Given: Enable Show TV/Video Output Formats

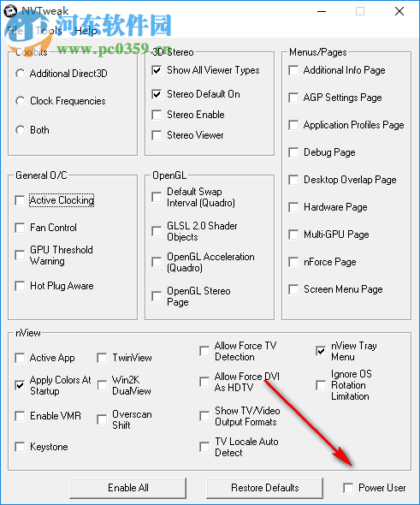Looking at the screenshot, I should (204, 416).
